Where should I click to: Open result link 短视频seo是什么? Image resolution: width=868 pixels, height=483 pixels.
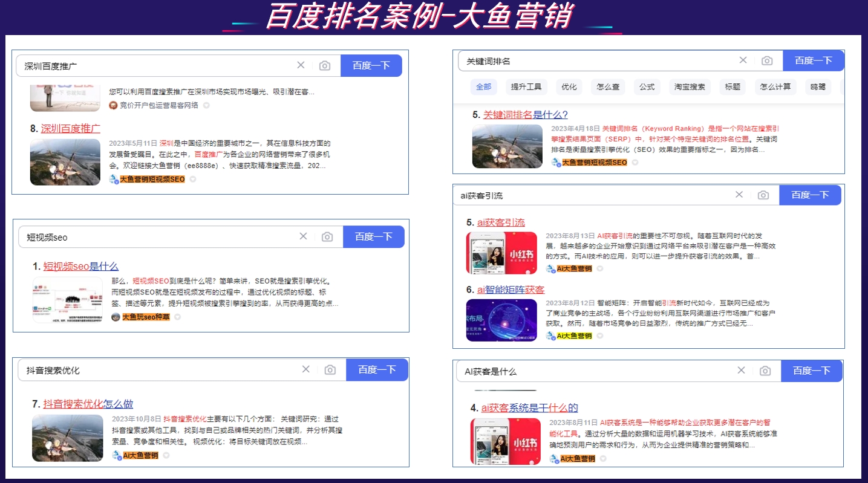(x=81, y=267)
